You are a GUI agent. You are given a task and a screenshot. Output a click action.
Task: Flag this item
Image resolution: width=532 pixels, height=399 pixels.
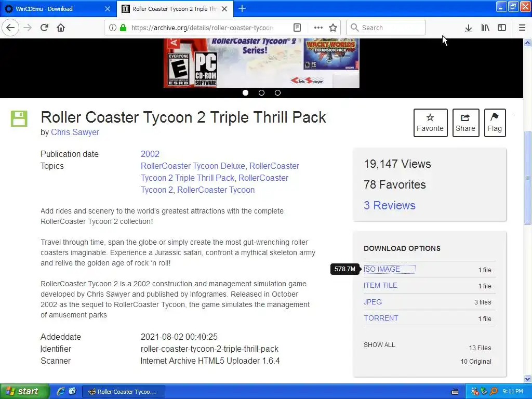coord(495,123)
